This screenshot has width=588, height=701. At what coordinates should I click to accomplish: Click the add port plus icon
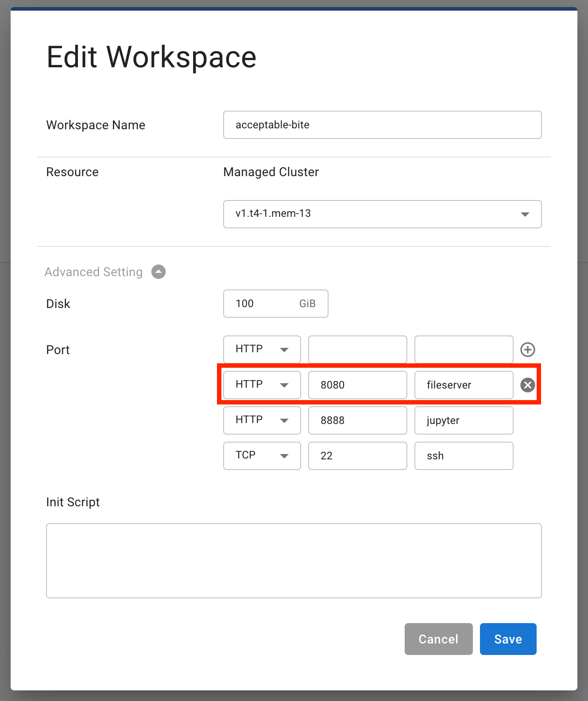tap(527, 350)
